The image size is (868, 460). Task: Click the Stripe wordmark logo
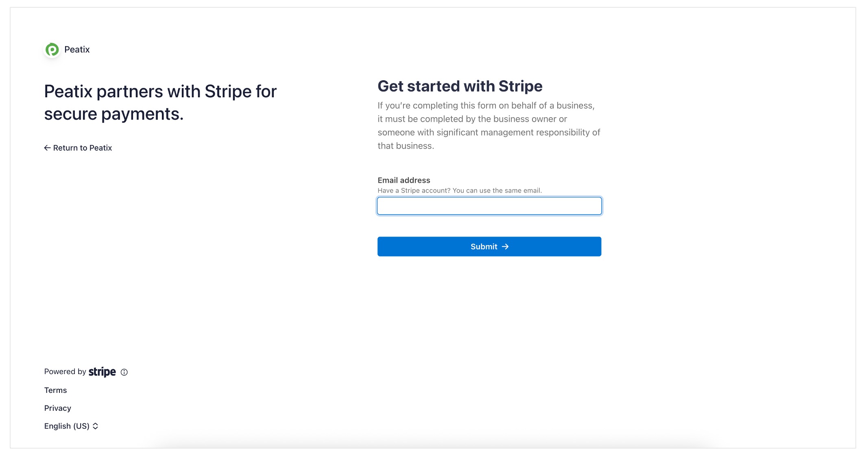(x=102, y=372)
